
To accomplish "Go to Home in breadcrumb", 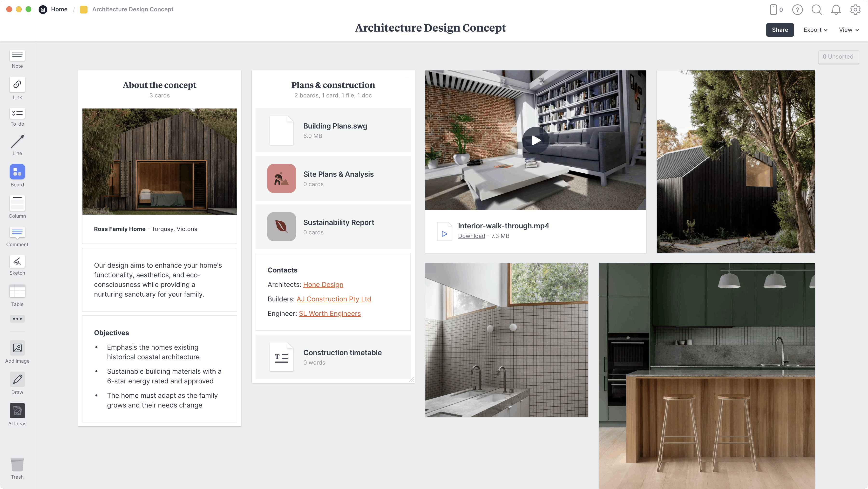I will pyautogui.click(x=59, y=9).
